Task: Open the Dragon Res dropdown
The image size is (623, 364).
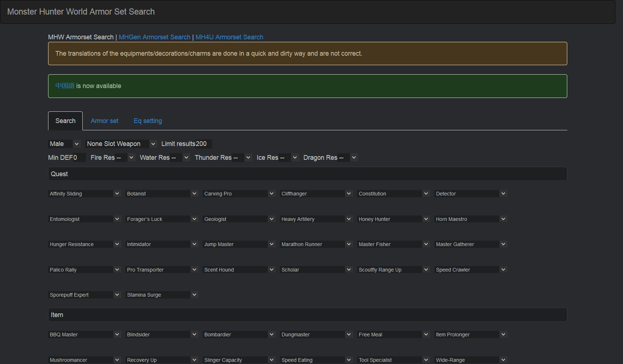Action: (347, 158)
